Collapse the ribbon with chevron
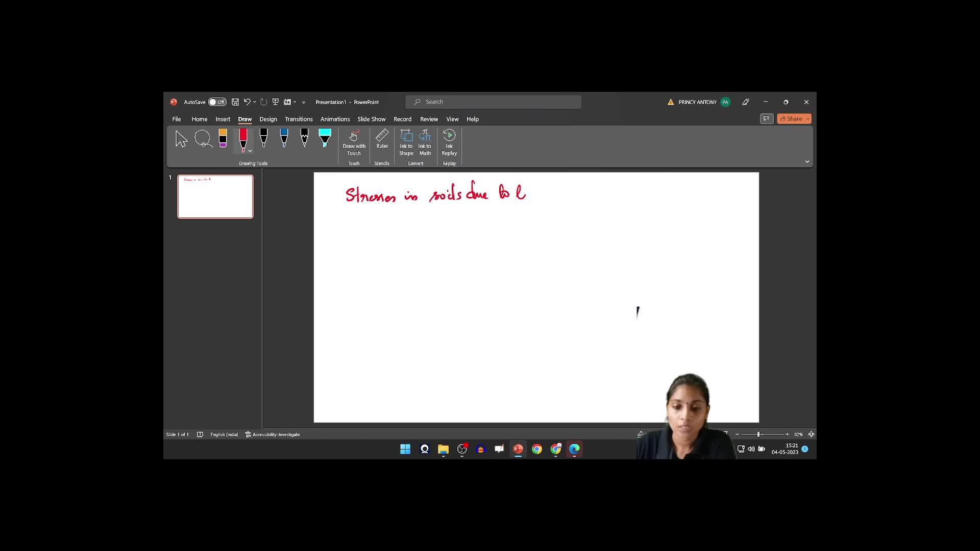 (807, 161)
